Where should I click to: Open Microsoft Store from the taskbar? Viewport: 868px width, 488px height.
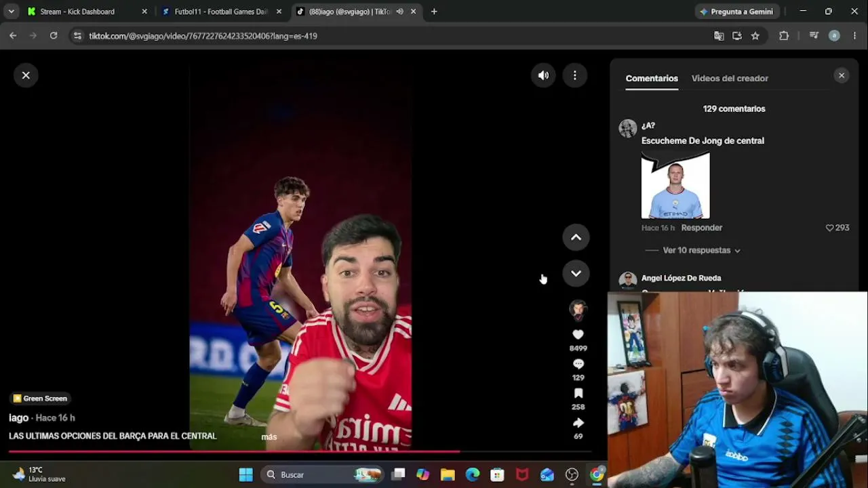point(498,474)
